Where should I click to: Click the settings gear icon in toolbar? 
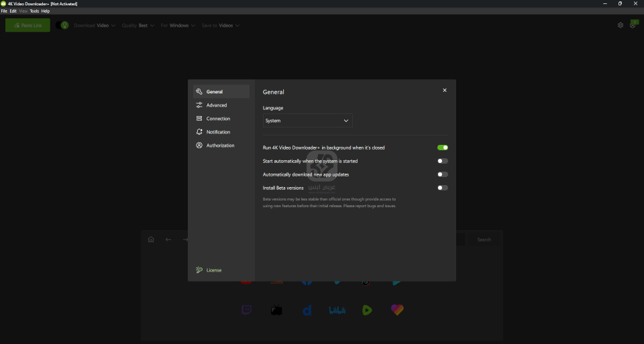[620, 25]
